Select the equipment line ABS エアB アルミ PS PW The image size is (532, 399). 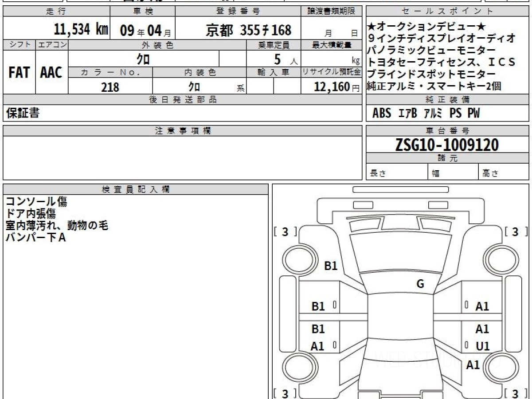(426, 113)
